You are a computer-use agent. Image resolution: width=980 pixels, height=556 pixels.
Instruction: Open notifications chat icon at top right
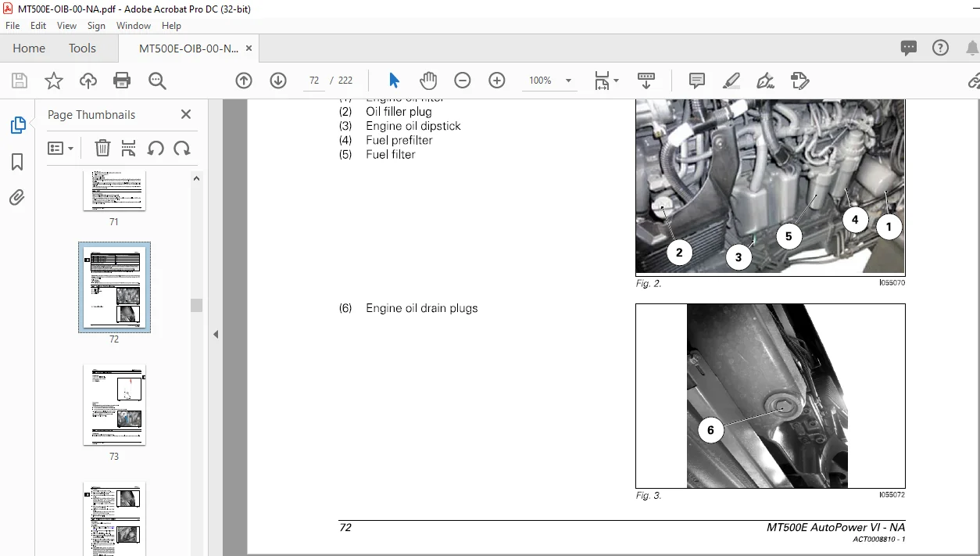point(909,48)
